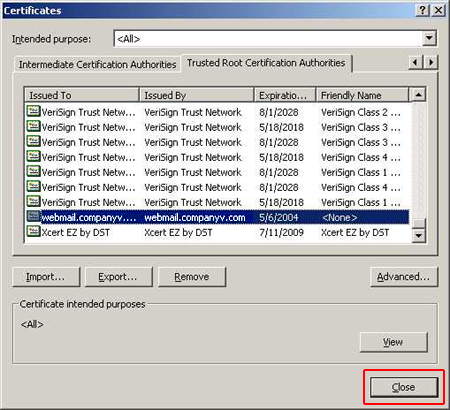This screenshot has height=410, width=450.
Task: Sort by Expiration date column header
Action: tap(285, 95)
